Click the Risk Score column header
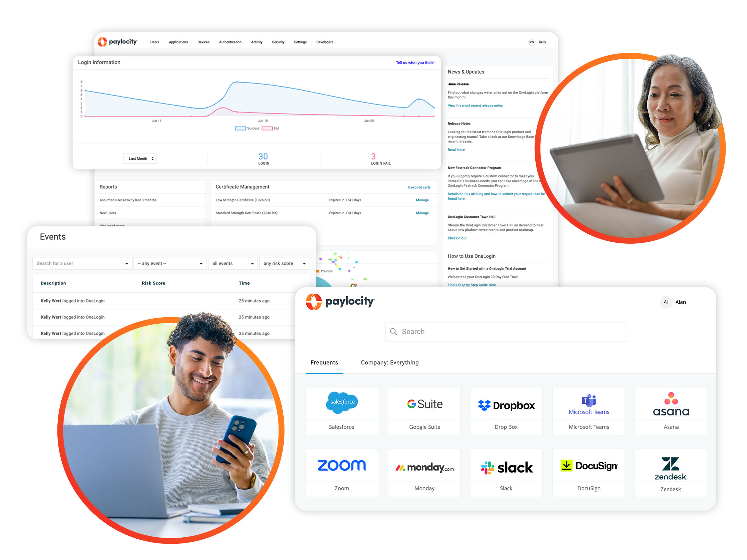 pyautogui.click(x=153, y=283)
